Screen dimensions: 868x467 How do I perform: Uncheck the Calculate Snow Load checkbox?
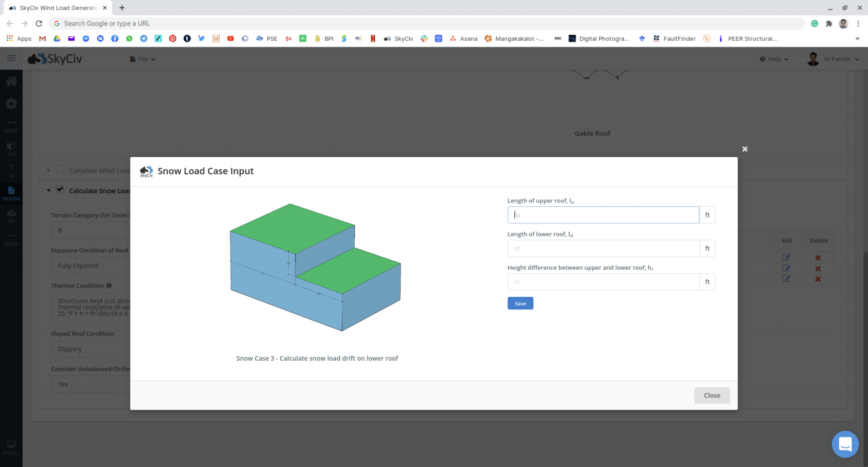point(60,190)
